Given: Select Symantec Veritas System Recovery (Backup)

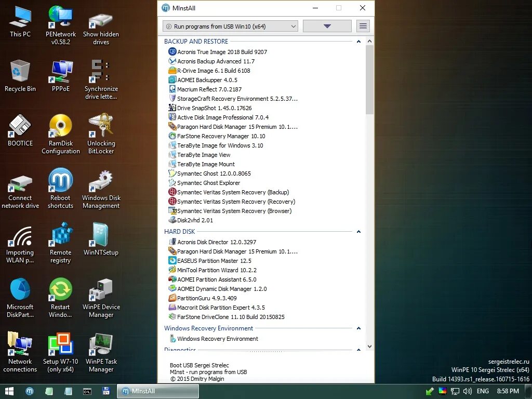Looking at the screenshot, I should click(229, 192).
